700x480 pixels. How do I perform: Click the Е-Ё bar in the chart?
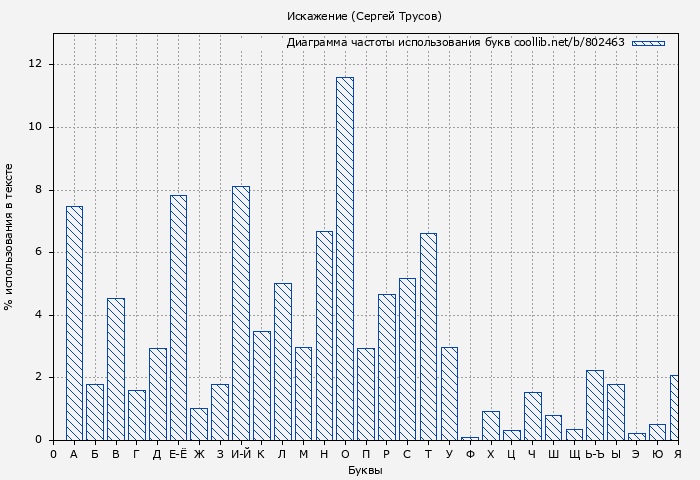pyautogui.click(x=178, y=317)
